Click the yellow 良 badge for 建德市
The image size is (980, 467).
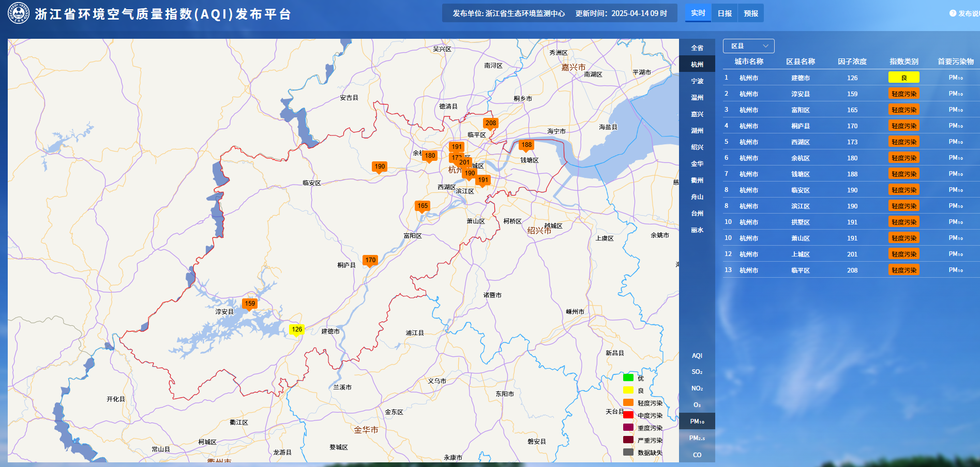click(904, 78)
